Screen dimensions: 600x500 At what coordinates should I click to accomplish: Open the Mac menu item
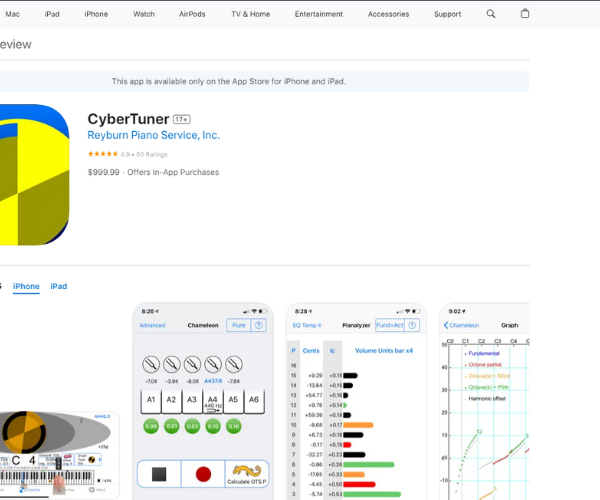point(12,14)
